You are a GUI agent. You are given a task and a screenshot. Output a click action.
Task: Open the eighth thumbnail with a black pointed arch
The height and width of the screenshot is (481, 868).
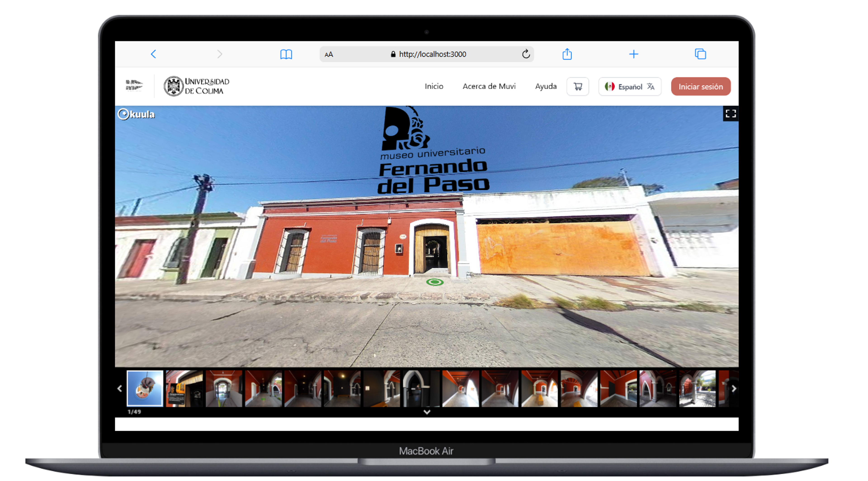click(x=421, y=388)
